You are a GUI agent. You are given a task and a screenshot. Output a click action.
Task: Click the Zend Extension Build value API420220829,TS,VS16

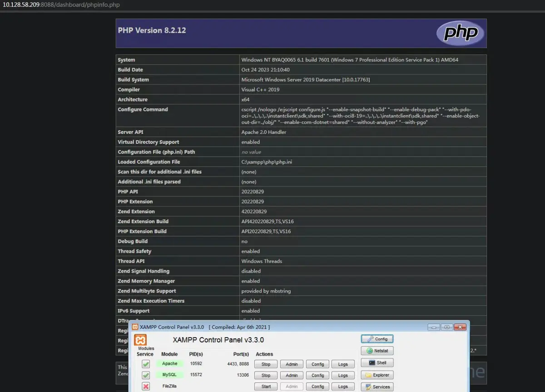tap(268, 222)
